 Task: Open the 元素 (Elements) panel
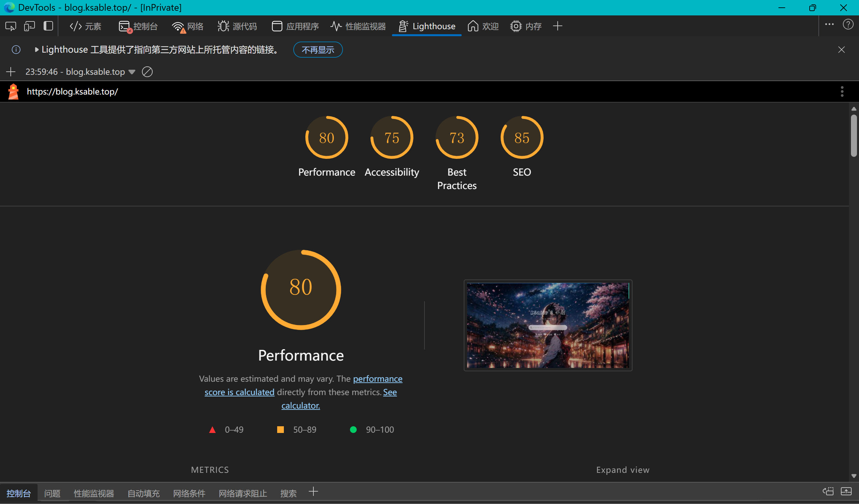coord(86,26)
